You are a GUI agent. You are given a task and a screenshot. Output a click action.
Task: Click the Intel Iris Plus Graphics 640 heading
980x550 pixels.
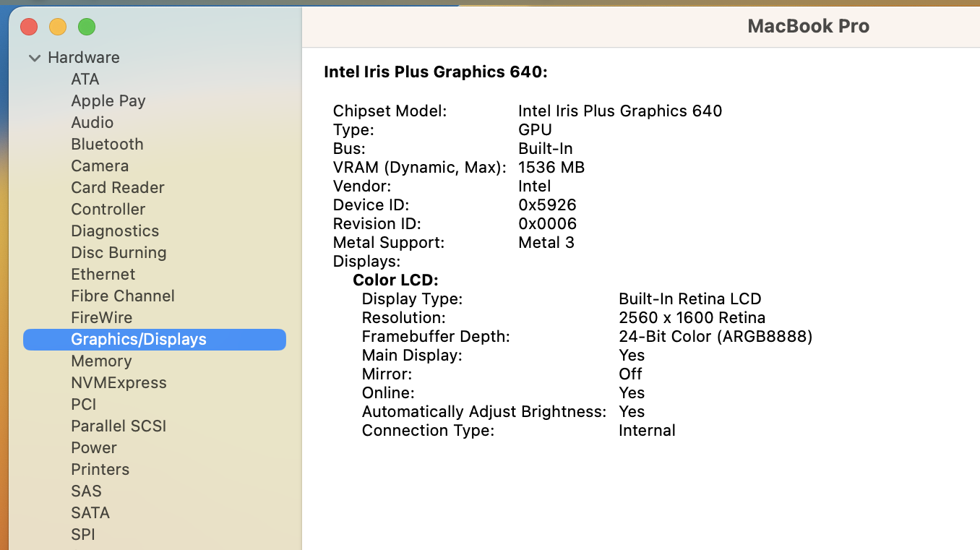point(436,72)
